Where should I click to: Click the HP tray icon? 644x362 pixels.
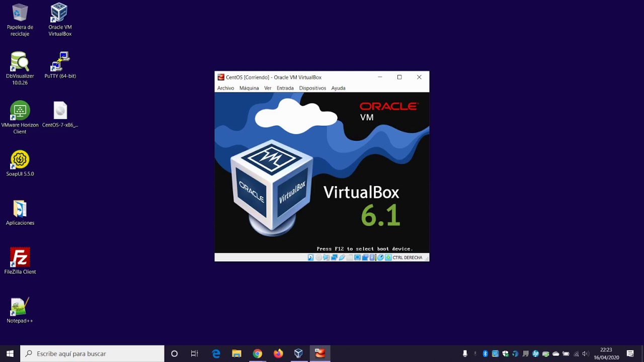tap(535, 353)
